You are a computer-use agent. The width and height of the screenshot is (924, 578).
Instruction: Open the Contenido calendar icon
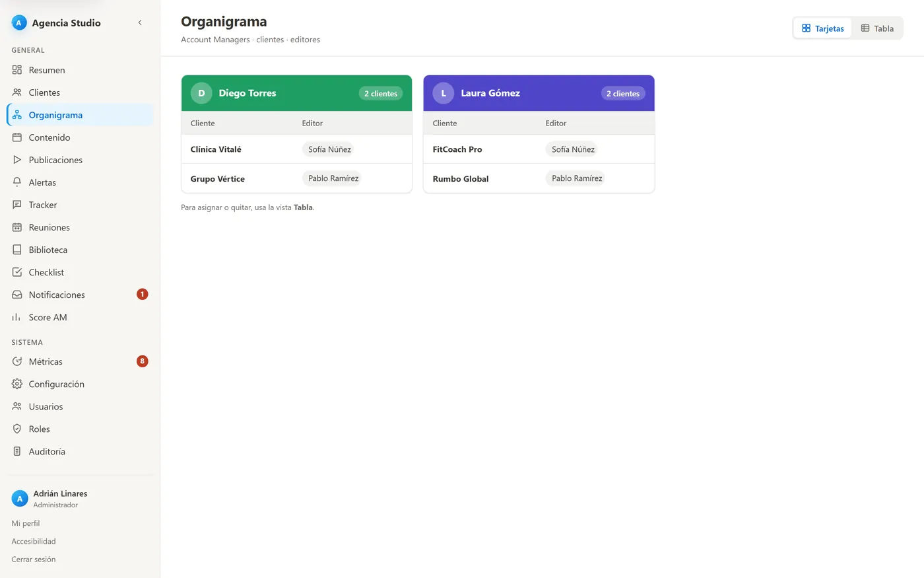pos(17,137)
